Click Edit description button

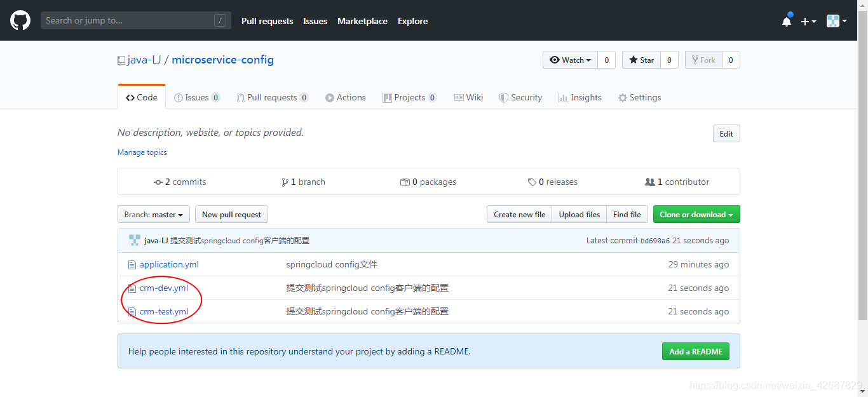point(726,133)
